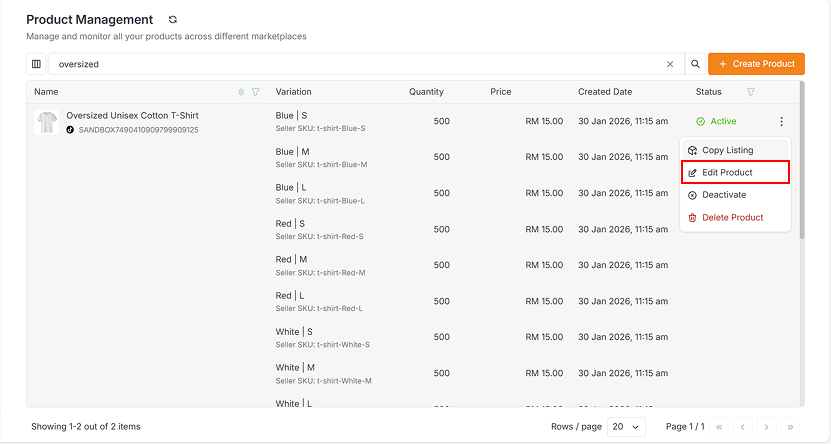The width and height of the screenshot is (831, 444).
Task: Jump to the last page
Action: [x=789, y=427]
